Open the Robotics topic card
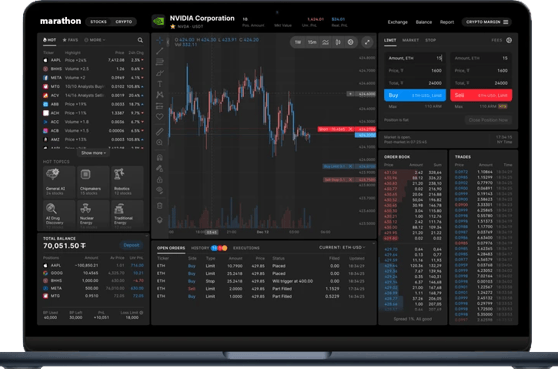Screen dimensions: 558x372 pyautogui.click(x=127, y=182)
